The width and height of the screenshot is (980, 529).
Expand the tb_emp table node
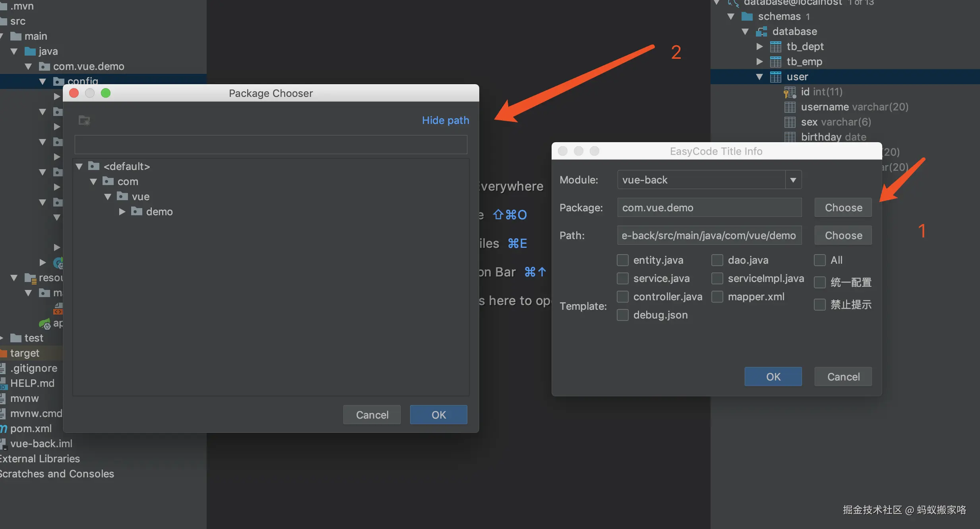759,62
